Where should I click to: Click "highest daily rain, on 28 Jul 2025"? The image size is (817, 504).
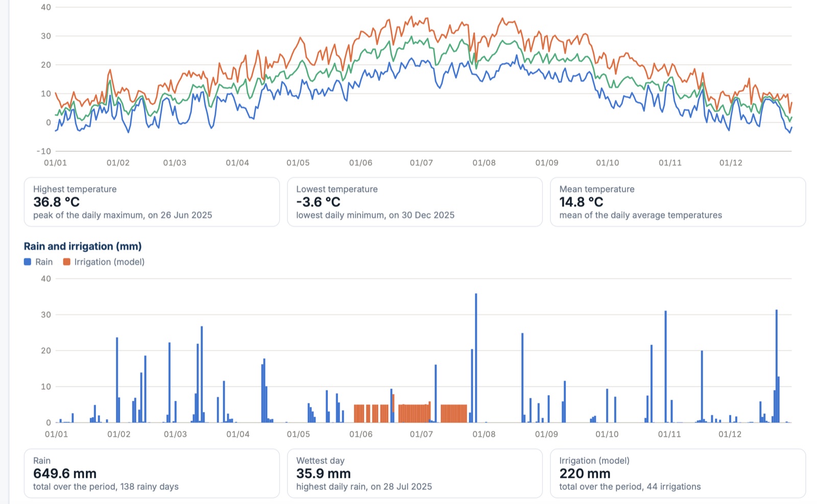pyautogui.click(x=364, y=487)
